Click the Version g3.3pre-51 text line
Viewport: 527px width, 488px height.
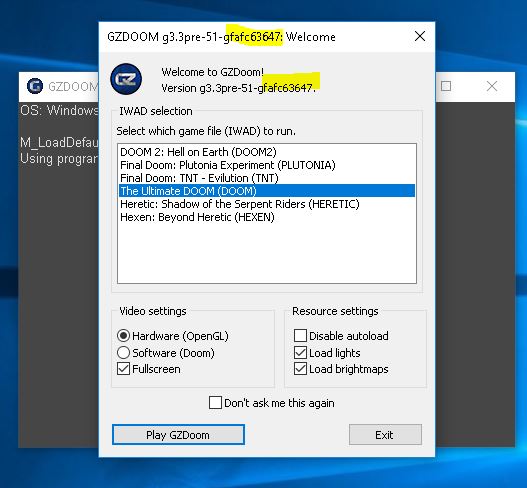click(239, 88)
